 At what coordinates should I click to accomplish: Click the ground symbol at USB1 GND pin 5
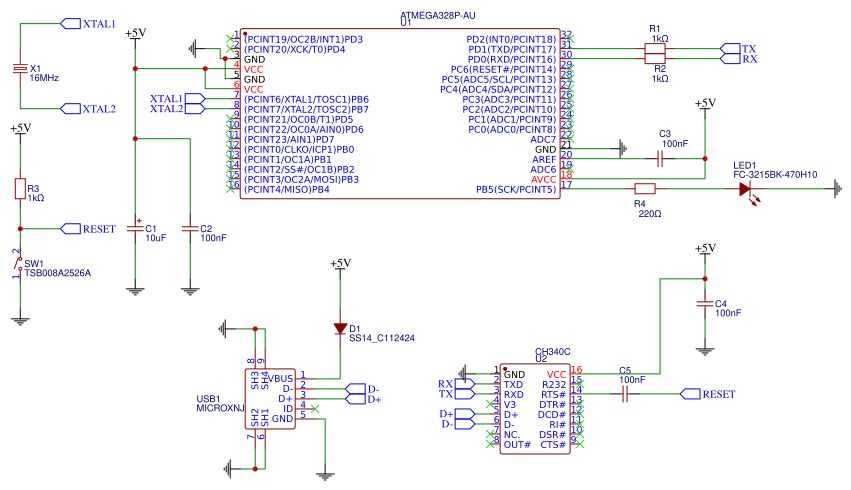tap(325, 475)
